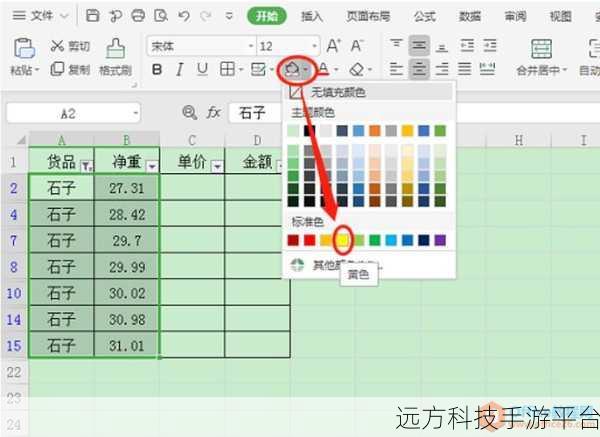Click the Decrease Indent icon
Screen dimensions: 600x437
[467, 46]
